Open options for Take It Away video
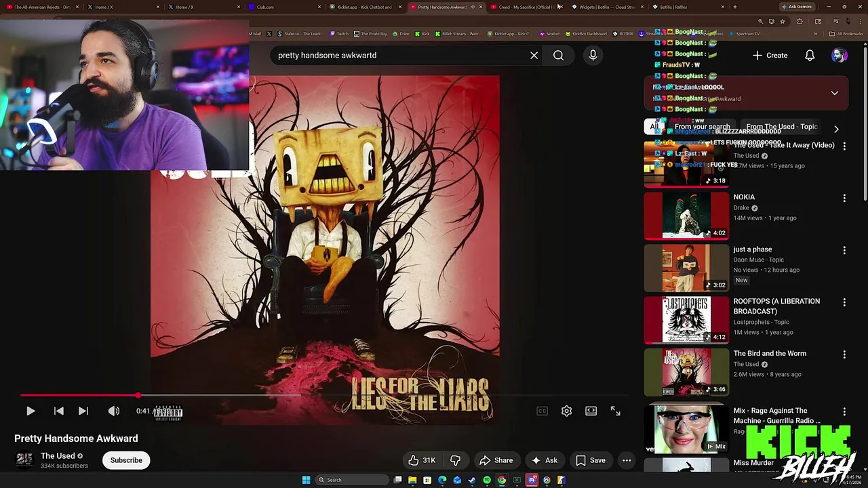868x488 pixels. [x=844, y=146]
